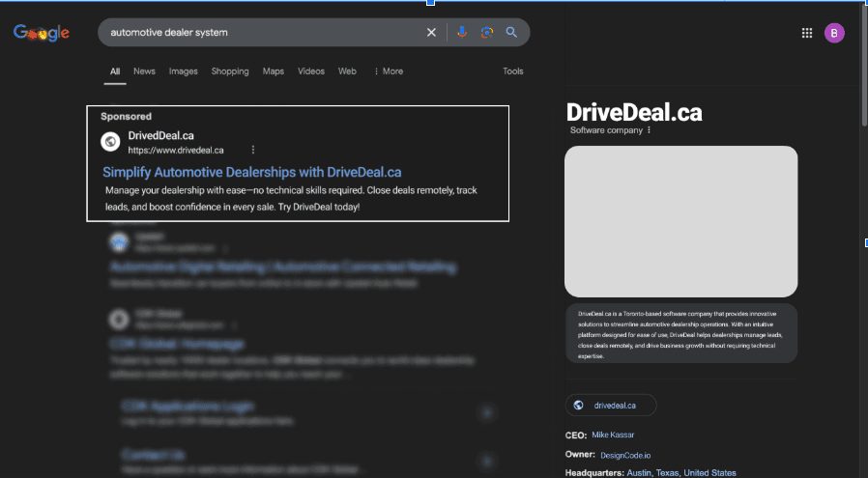Open the Mike Kassar CEO link
The width and height of the screenshot is (868, 478).
(x=613, y=435)
